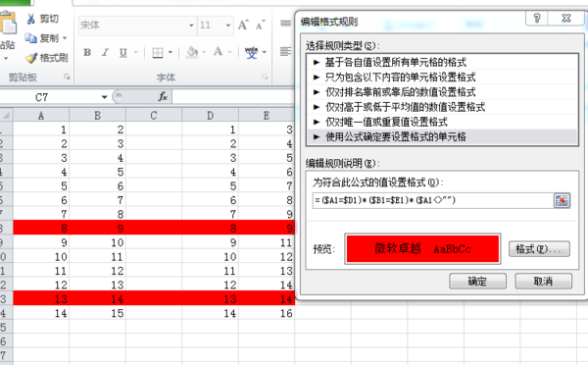This screenshot has width=588, height=365.
Task: Apply font color A icon
Action: pyautogui.click(x=218, y=51)
